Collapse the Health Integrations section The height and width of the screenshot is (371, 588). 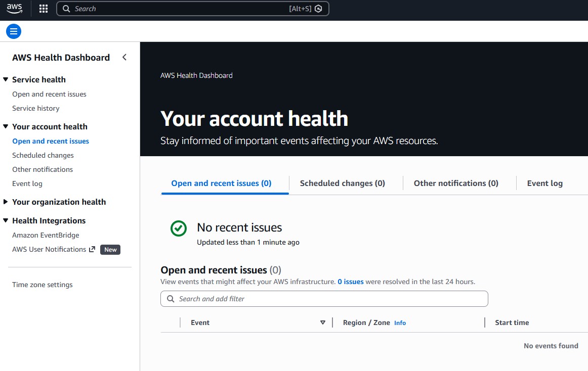click(x=6, y=220)
